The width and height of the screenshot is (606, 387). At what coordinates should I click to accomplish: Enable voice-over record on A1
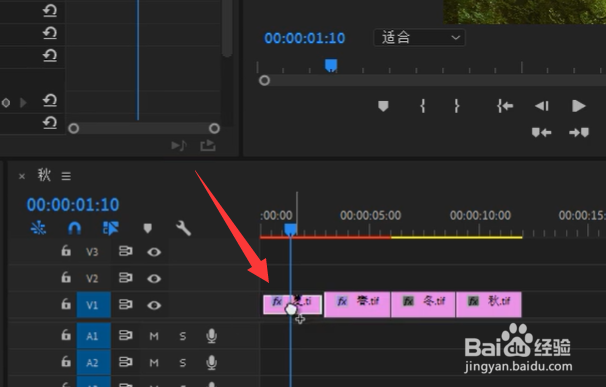coord(211,336)
